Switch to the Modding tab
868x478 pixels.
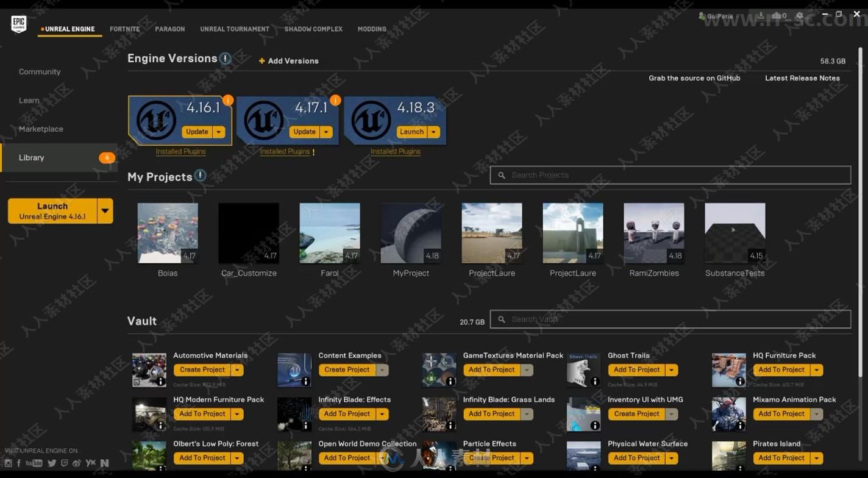(x=372, y=29)
